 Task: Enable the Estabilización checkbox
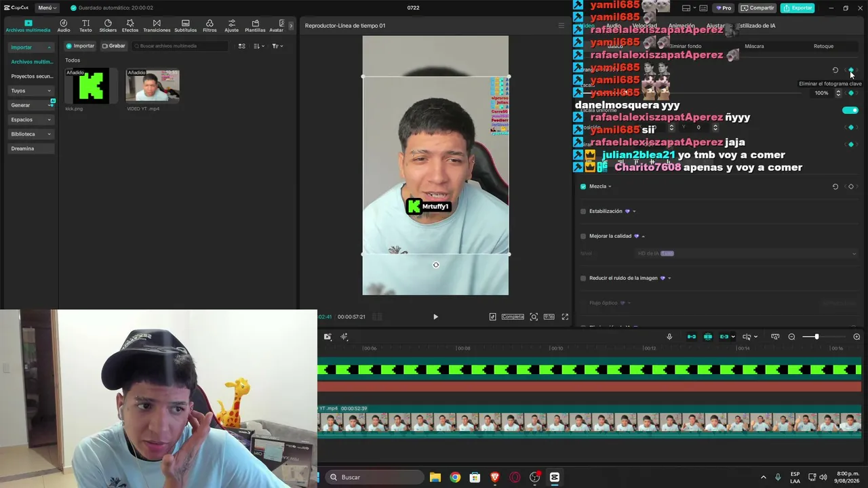click(583, 211)
